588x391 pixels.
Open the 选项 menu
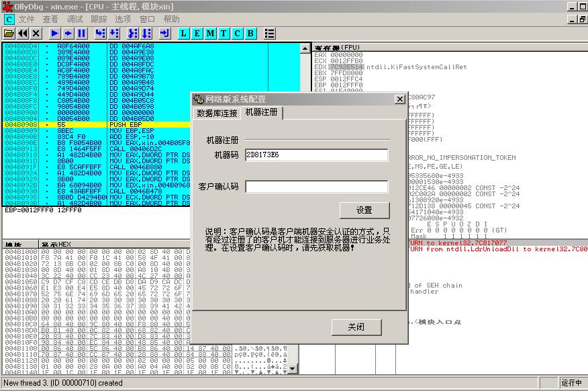pyautogui.click(x=123, y=19)
